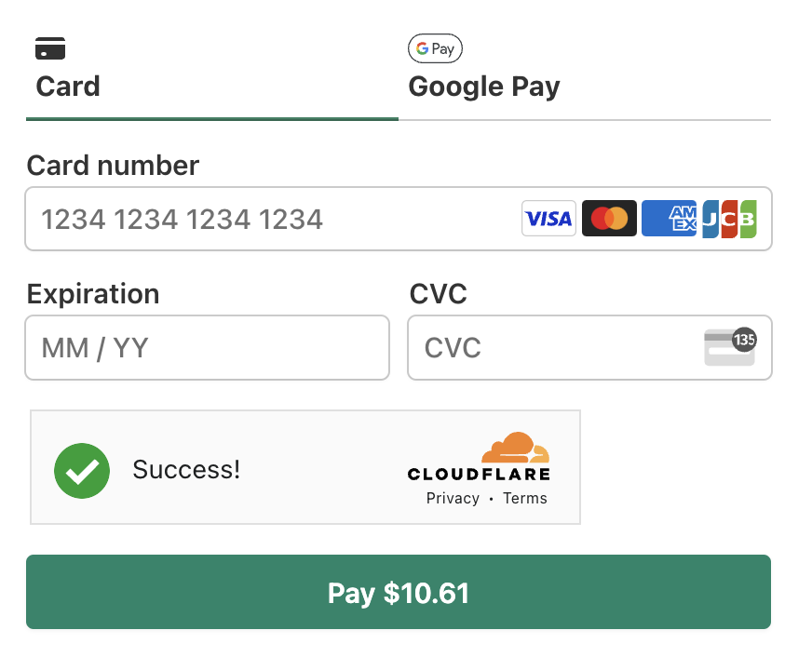The width and height of the screenshot is (812, 657).
Task: Focus the Expiration MM / YY field
Action: point(207,348)
